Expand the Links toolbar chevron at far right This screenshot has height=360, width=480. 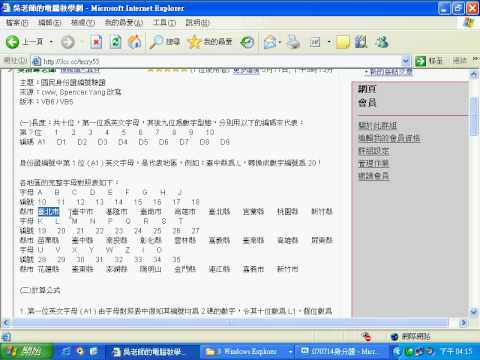coord(475,59)
